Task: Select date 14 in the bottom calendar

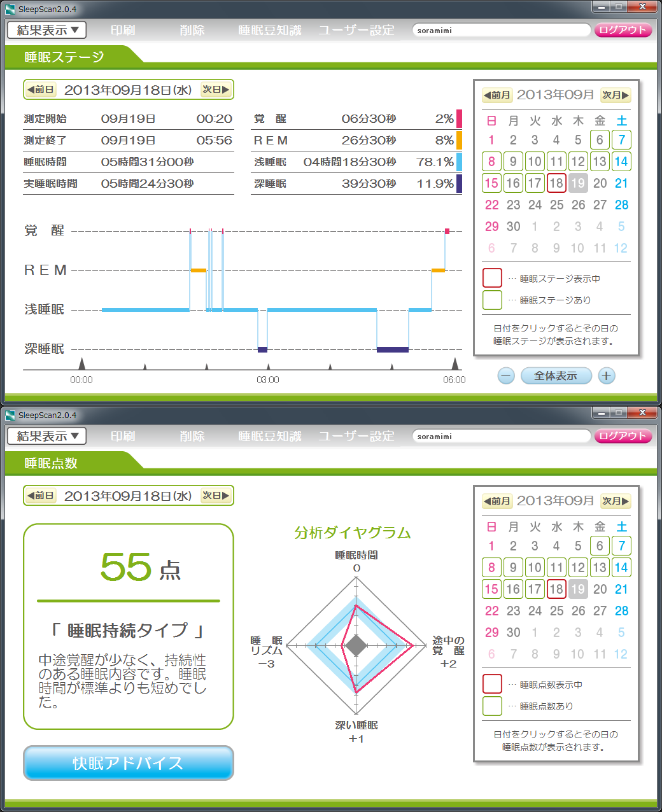Action: tap(621, 568)
